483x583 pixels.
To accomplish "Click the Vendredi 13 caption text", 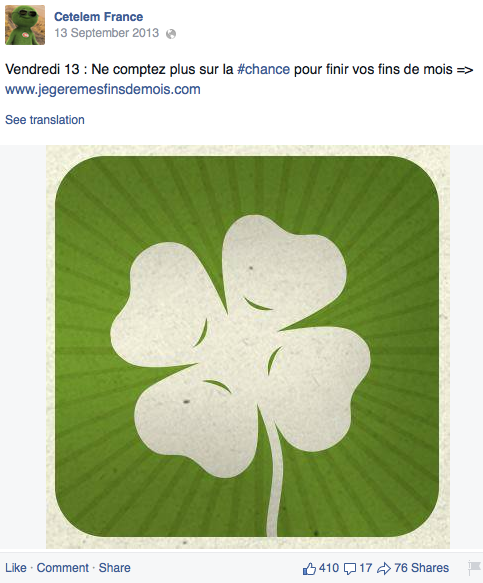I will click(239, 70).
